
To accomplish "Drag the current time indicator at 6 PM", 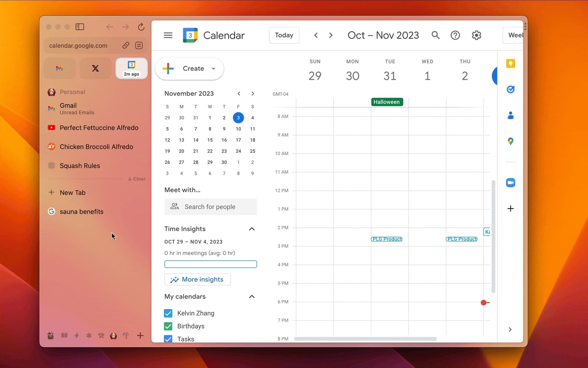I will [483, 302].
